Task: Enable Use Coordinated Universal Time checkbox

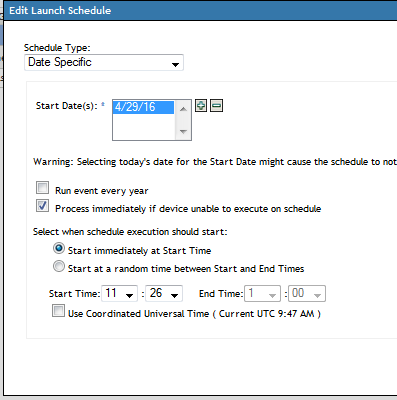Action: pos(58,311)
